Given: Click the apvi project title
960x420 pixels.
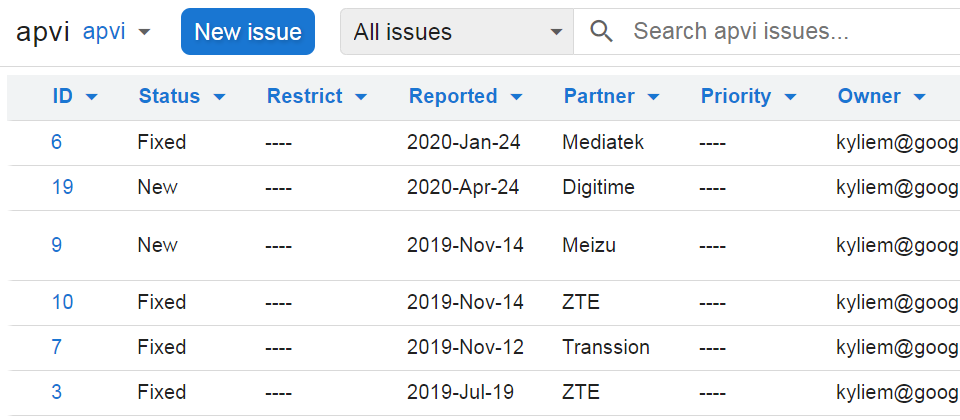Looking at the screenshot, I should tap(43, 31).
